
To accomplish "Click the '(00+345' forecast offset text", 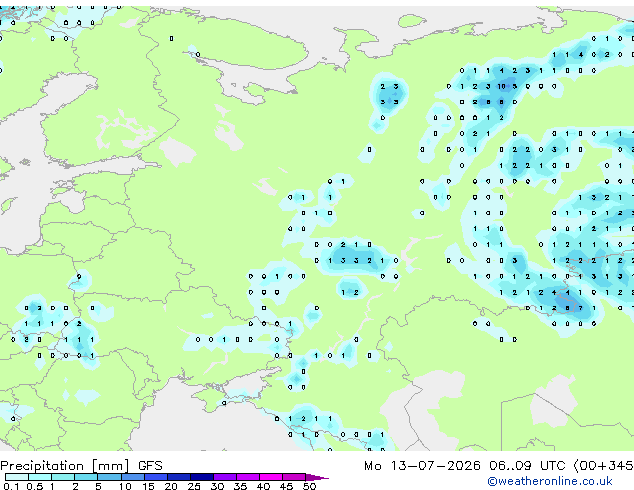I will coord(603,466).
